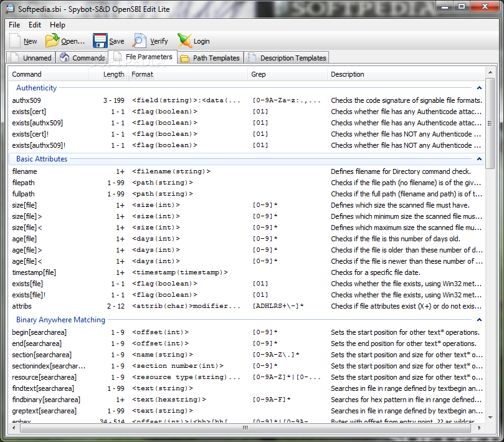Switch to the Unnamed tab
The height and width of the screenshot is (442, 504).
(x=31, y=57)
